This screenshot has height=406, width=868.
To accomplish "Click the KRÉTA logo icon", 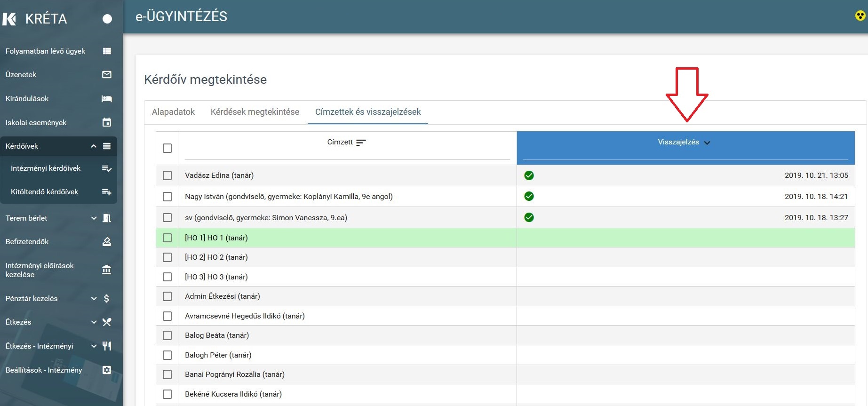I will pos(9,19).
